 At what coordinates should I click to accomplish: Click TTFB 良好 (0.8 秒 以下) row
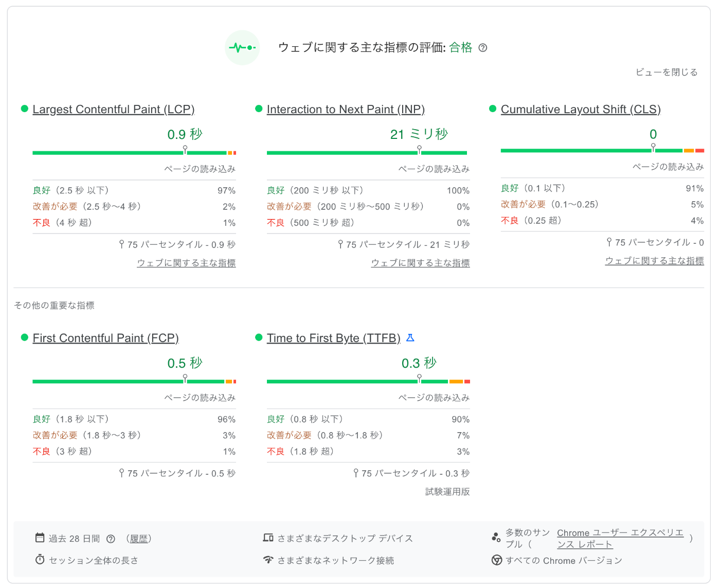(x=368, y=419)
